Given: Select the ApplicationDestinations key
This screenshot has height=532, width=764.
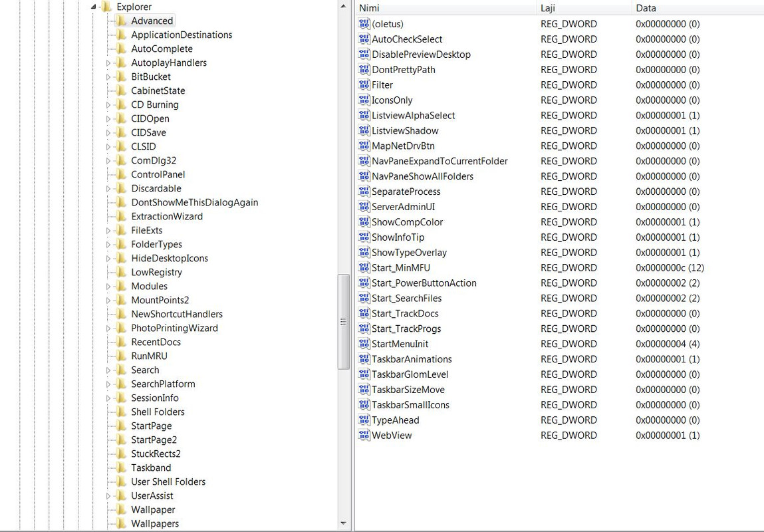Looking at the screenshot, I should [182, 35].
